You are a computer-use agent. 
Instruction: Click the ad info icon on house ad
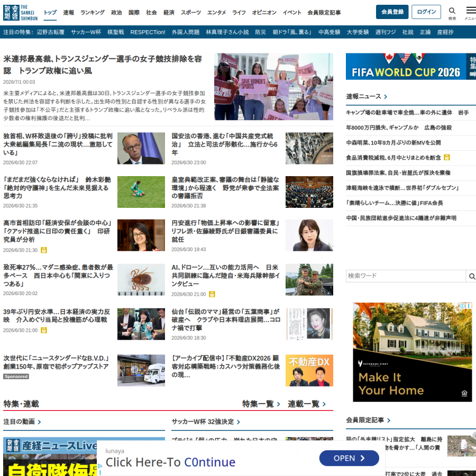pos(462,306)
